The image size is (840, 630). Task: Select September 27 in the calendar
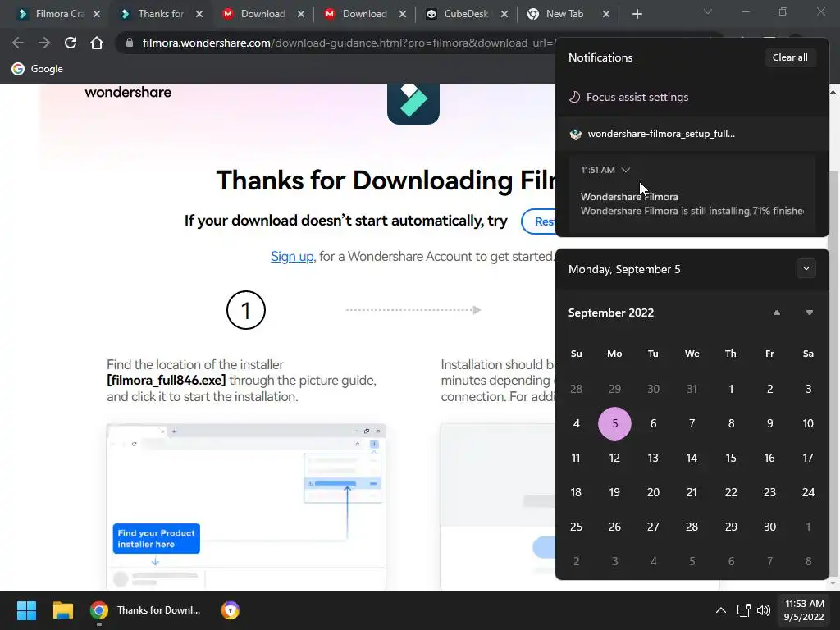[x=653, y=527]
